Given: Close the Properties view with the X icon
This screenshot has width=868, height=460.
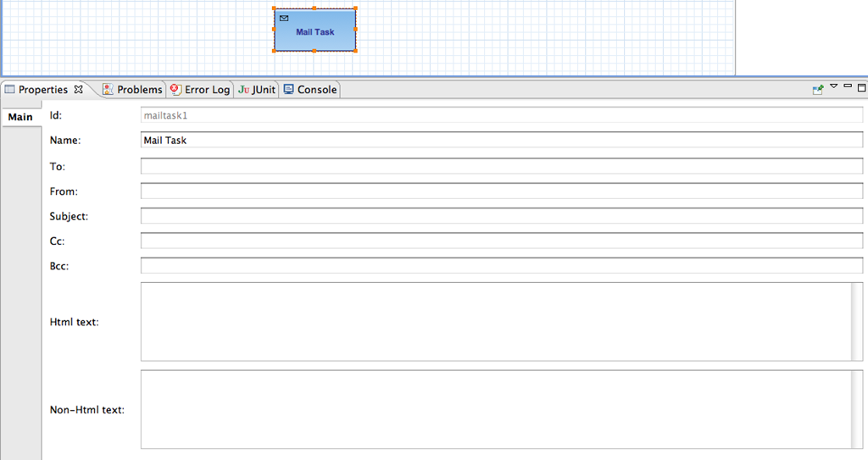Looking at the screenshot, I should pyautogui.click(x=79, y=89).
